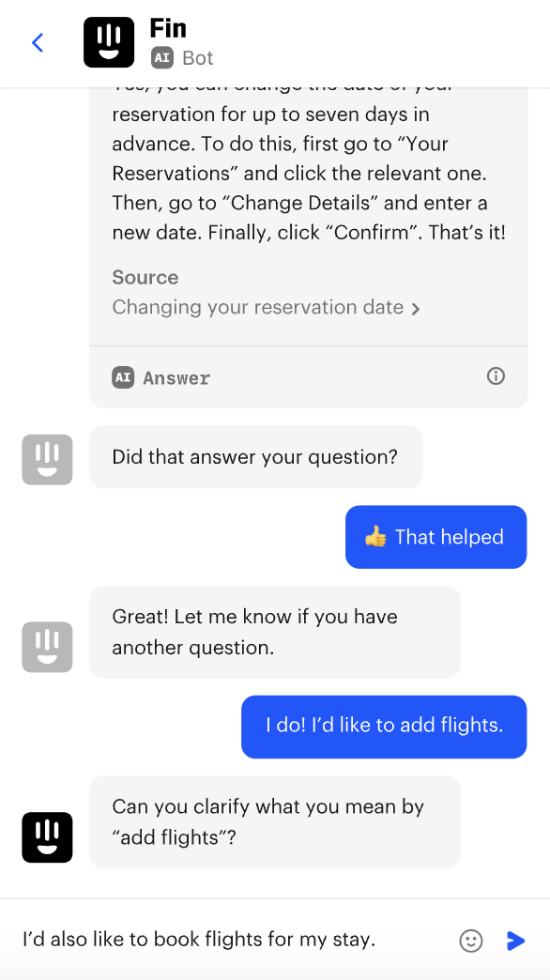The width and height of the screenshot is (550, 980).
Task: Click the Did that answer your question message bubble
Action: coord(255,457)
